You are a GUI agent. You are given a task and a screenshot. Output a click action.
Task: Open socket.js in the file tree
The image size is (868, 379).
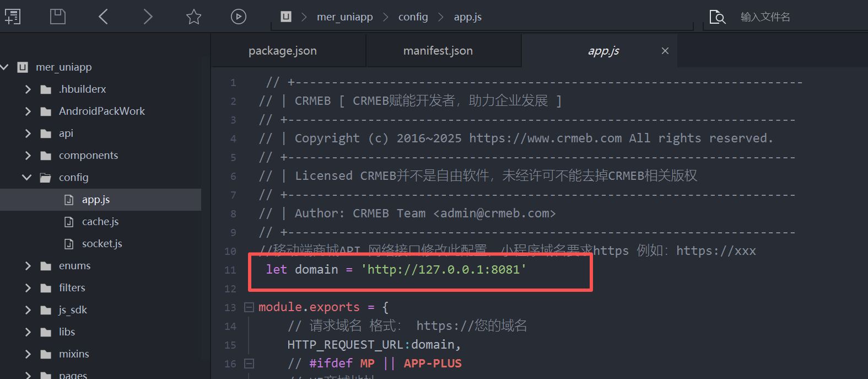101,243
